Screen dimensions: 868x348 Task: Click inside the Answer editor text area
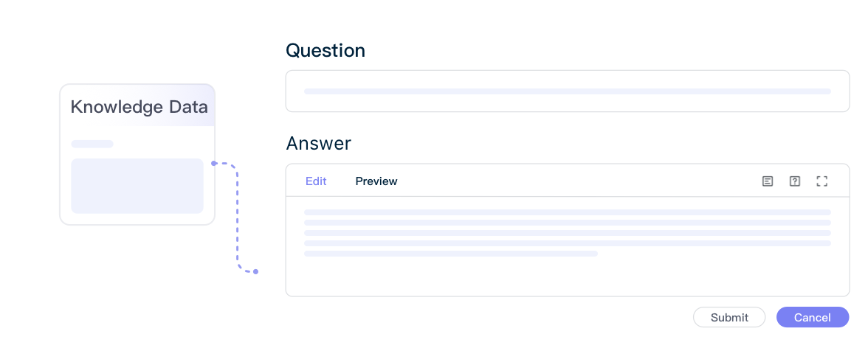[568, 246]
